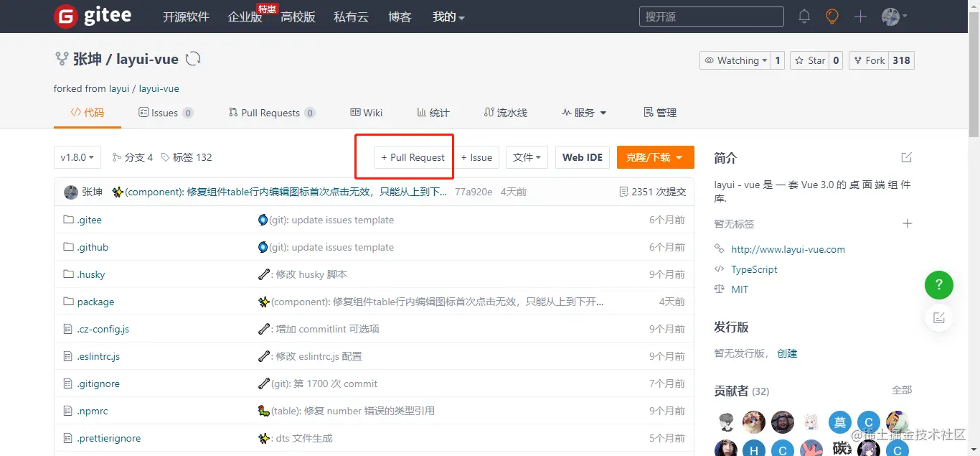Viewport: 980px width, 456px height.
Task: Click the + Issue button
Action: click(x=476, y=157)
